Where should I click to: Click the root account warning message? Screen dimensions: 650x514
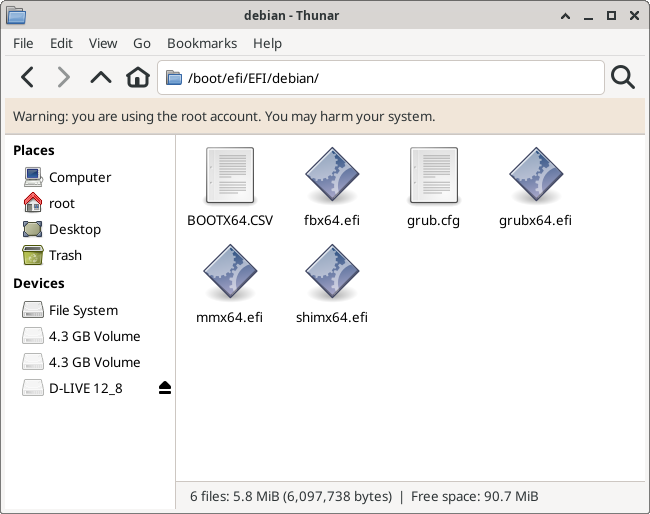tap(224, 116)
